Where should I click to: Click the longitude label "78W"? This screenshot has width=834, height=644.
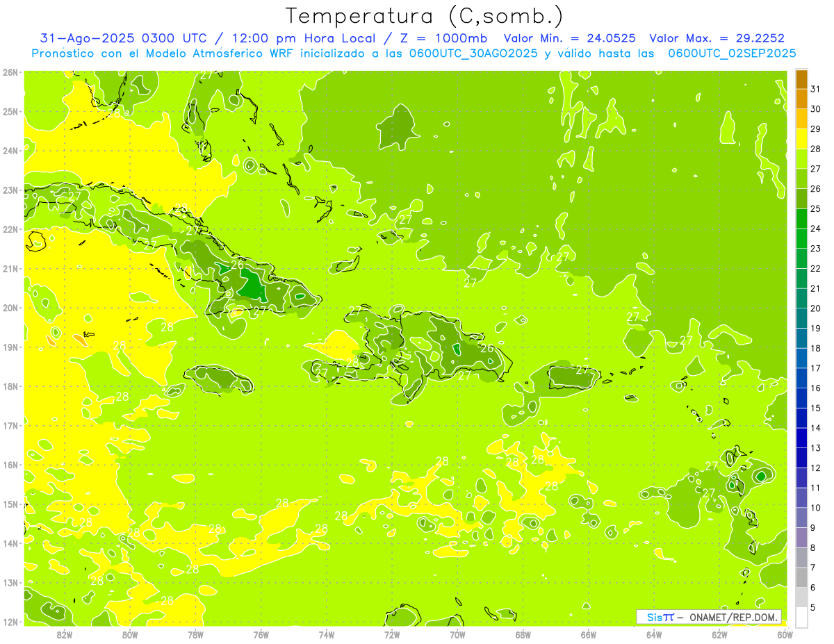[x=195, y=634]
